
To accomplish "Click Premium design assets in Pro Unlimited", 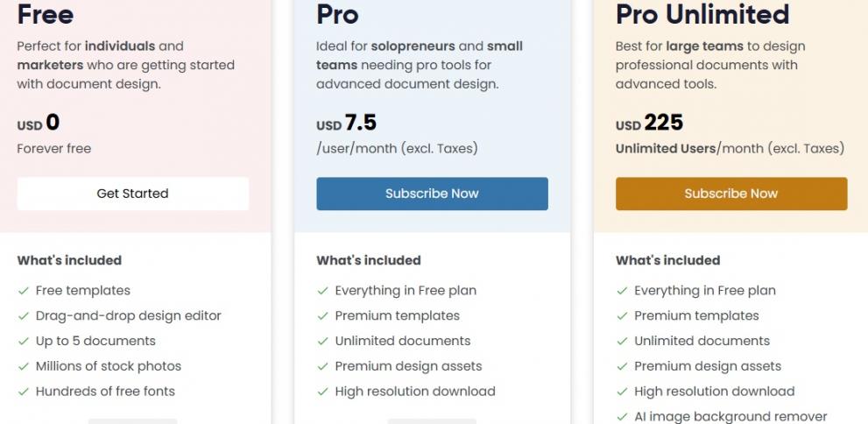I will click(708, 367).
